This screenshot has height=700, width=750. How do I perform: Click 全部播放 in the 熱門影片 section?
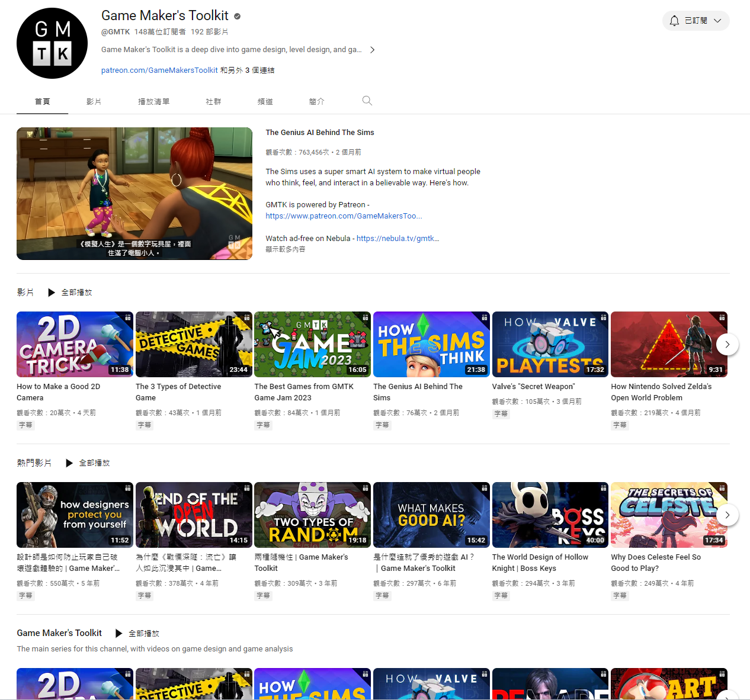[95, 463]
